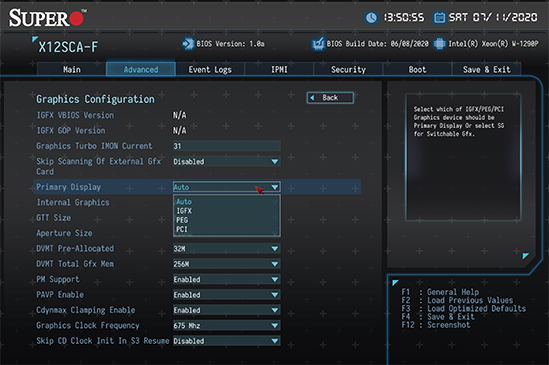Open the IPMI tab

pos(279,69)
